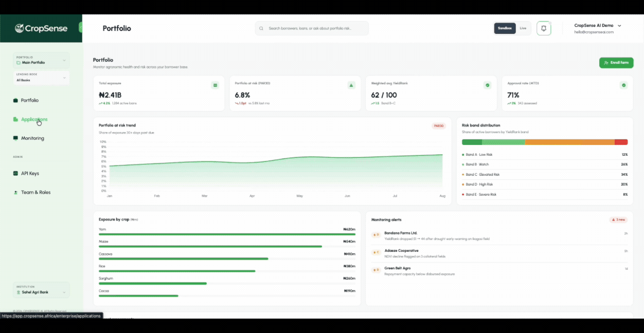Click the CropSense leaf logo
Image resolution: width=644 pixels, height=333 pixels.
click(x=19, y=28)
